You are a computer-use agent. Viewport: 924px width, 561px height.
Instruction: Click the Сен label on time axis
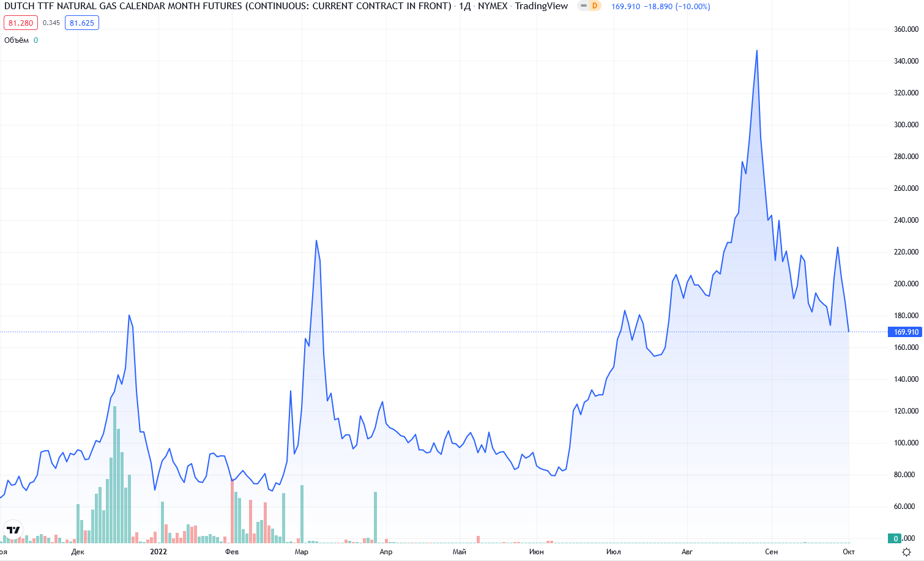tap(771, 552)
